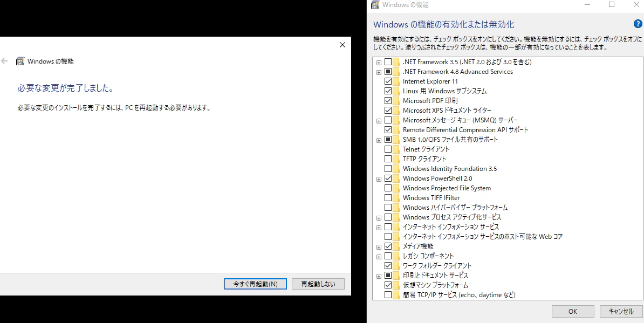Maximize the Windows の機能 list window
The image size is (644, 323).
click(612, 5)
